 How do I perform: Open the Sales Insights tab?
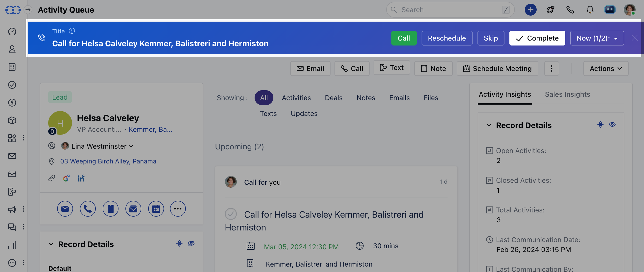[x=567, y=94]
